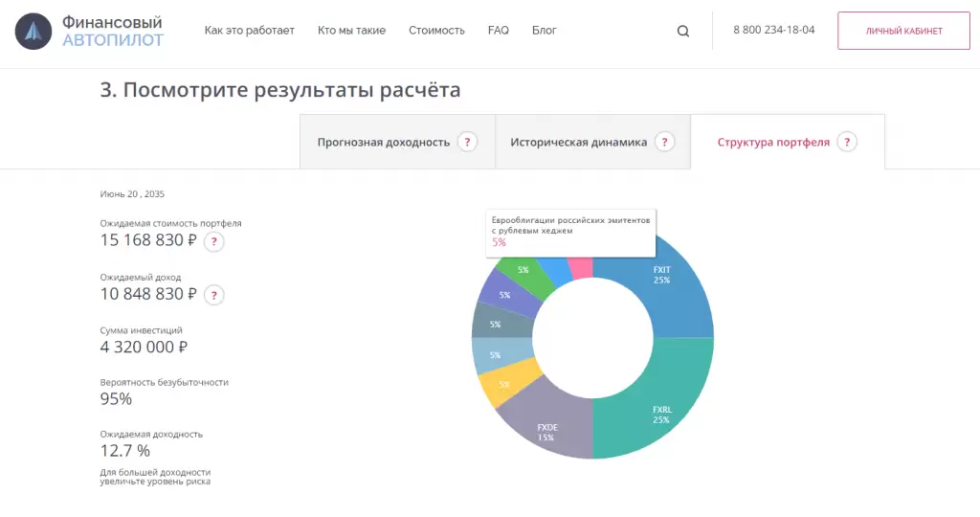Go to Кто мы такие page

pyautogui.click(x=351, y=31)
